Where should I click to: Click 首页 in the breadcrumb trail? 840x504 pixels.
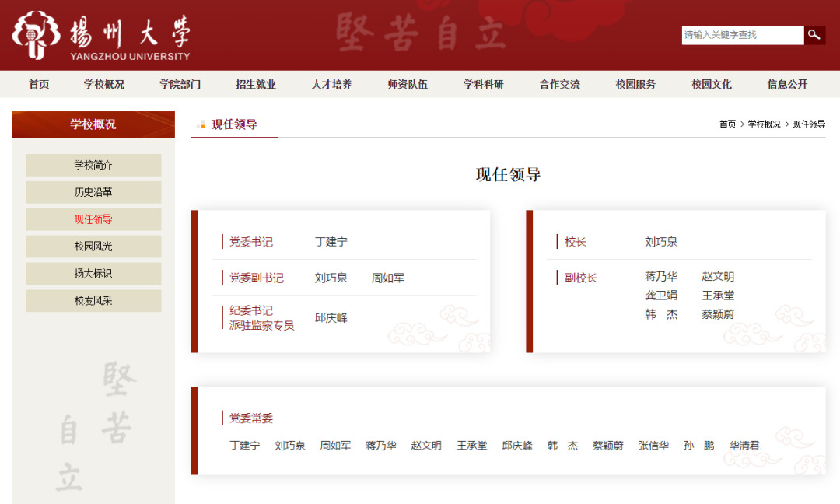click(x=727, y=124)
